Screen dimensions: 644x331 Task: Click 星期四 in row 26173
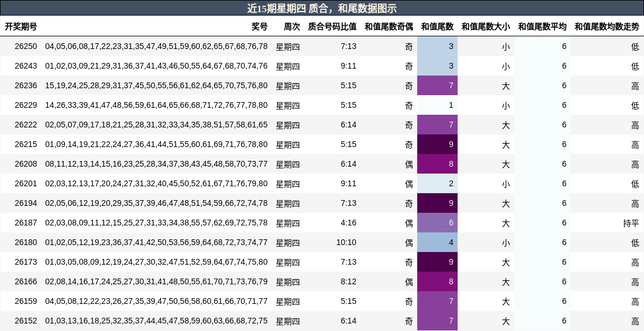coord(287,262)
